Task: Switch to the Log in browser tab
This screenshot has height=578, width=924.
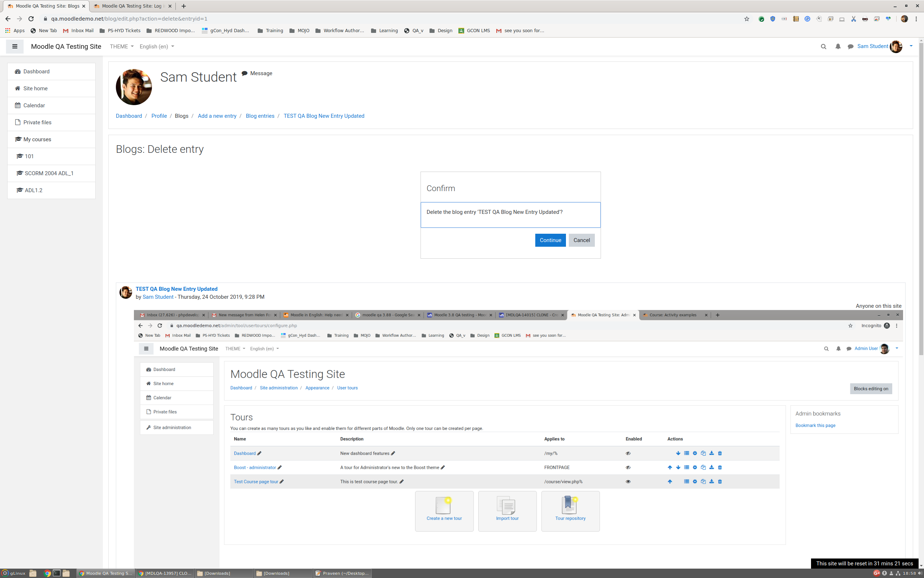Action: point(132,6)
